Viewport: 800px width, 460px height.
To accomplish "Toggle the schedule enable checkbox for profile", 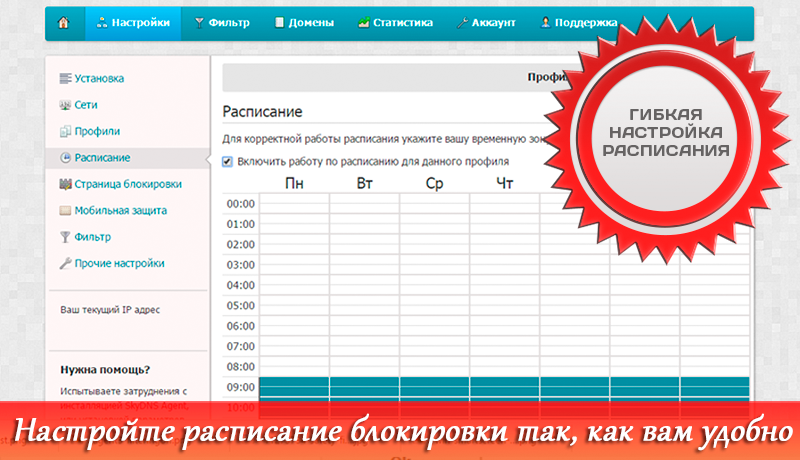I will tap(227, 161).
